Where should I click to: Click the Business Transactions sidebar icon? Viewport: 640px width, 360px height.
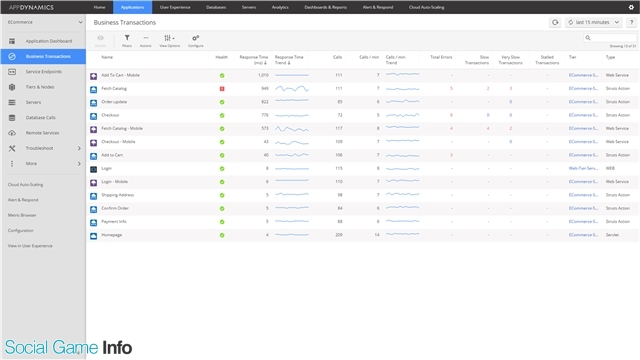12,56
